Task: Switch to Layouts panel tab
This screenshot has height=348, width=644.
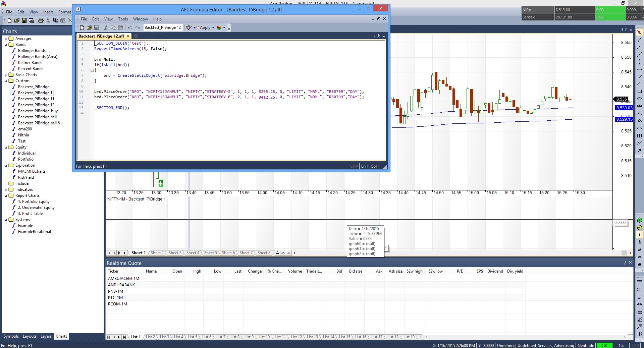Action: (x=30, y=336)
